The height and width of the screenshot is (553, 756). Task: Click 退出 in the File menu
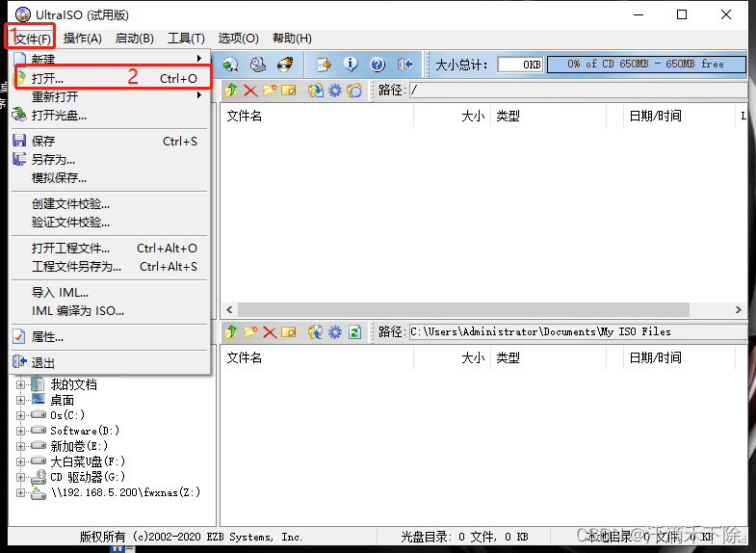[x=110, y=362]
